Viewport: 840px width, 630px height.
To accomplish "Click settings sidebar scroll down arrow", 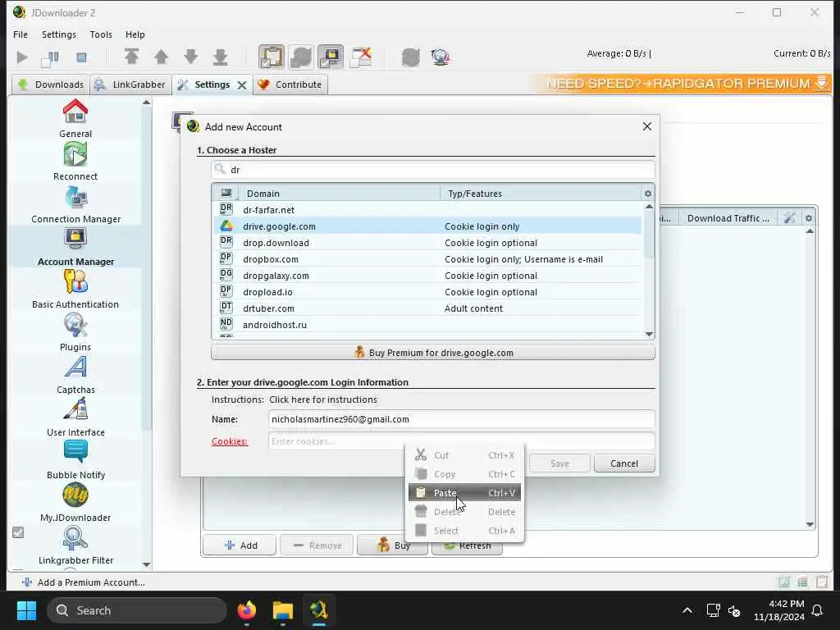I will coord(146,564).
